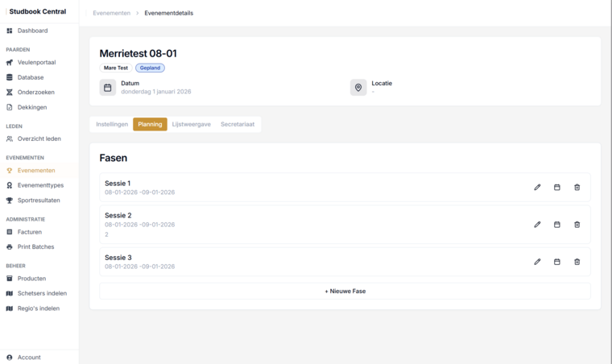
Task: Click the Veulenportaal horse icon
Action: tap(10, 63)
